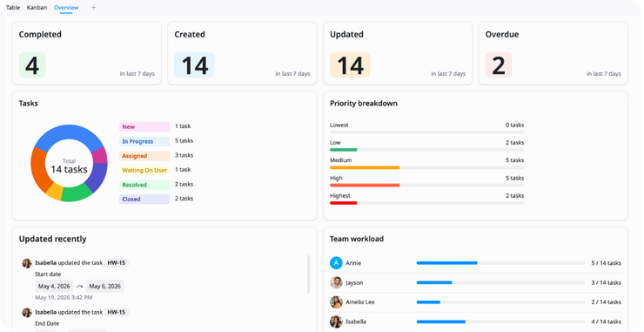
Task: Click Amelia Lee's workload progress bar
Action: (500, 302)
